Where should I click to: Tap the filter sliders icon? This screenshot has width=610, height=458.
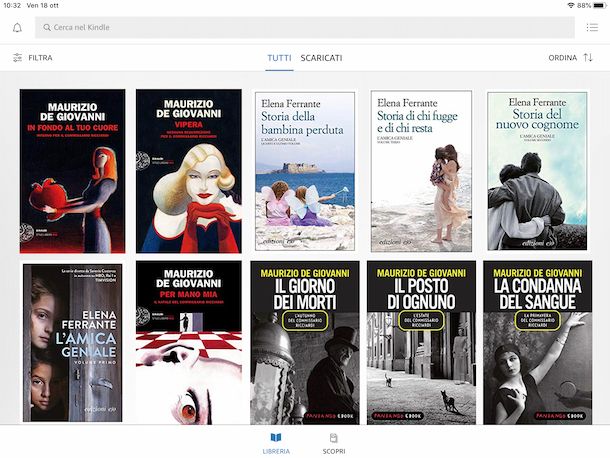point(17,58)
